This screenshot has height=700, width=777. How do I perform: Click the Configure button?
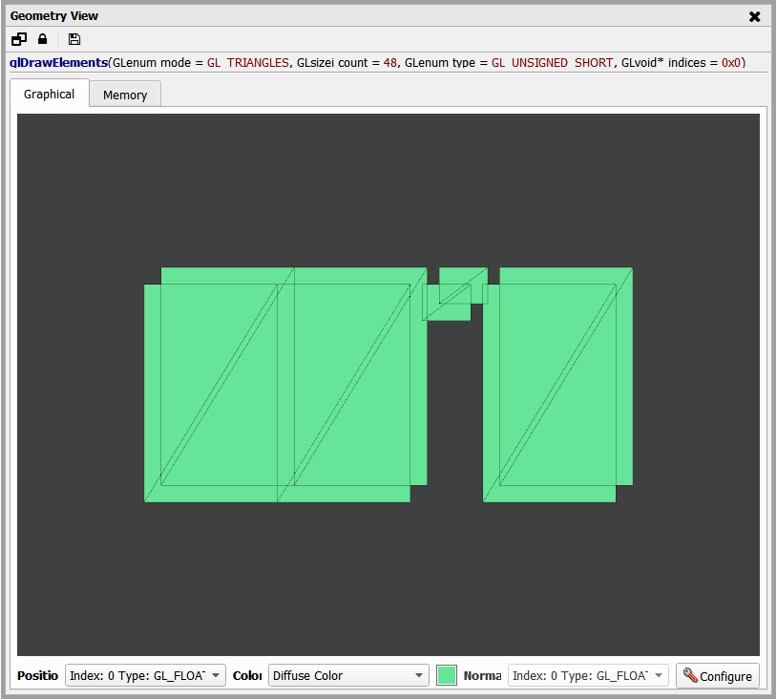(x=718, y=675)
